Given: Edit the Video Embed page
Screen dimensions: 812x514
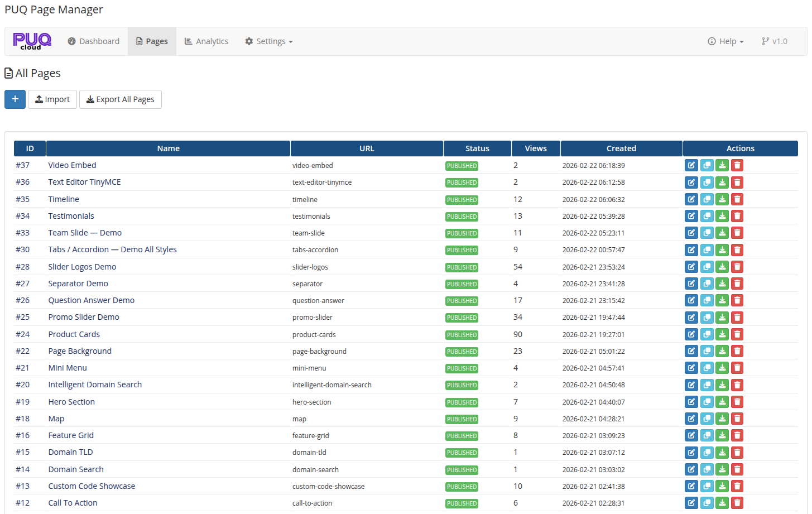Looking at the screenshot, I should pyautogui.click(x=691, y=165).
